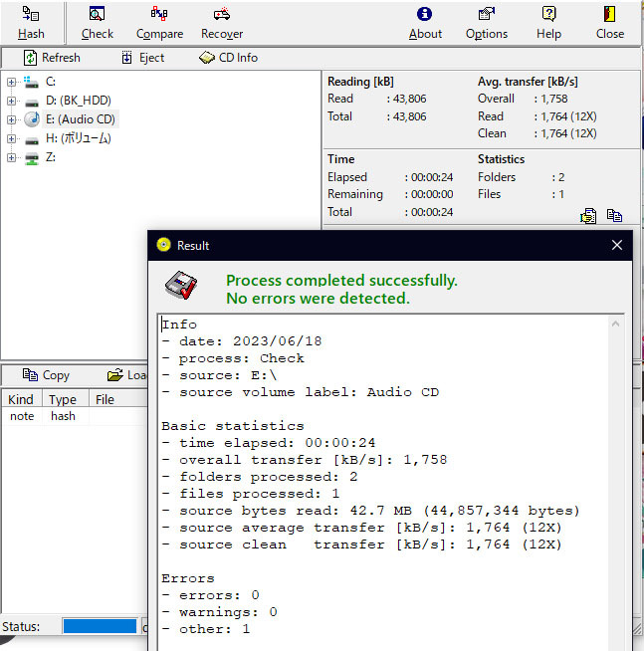Image resolution: width=644 pixels, height=651 pixels.
Task: Eject the selected disc
Action: pos(142,58)
